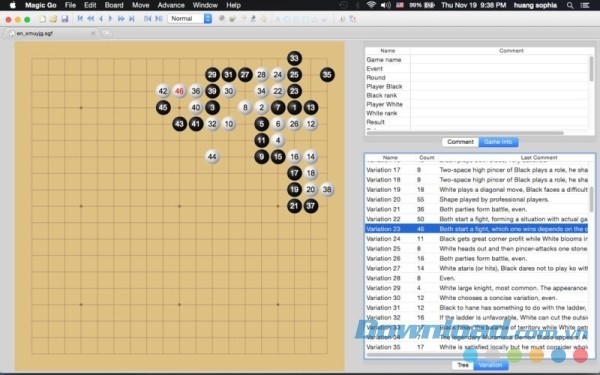This screenshot has height=375, width=600.
Task: Click the variation list vertical scrollbar
Action: coord(592,199)
